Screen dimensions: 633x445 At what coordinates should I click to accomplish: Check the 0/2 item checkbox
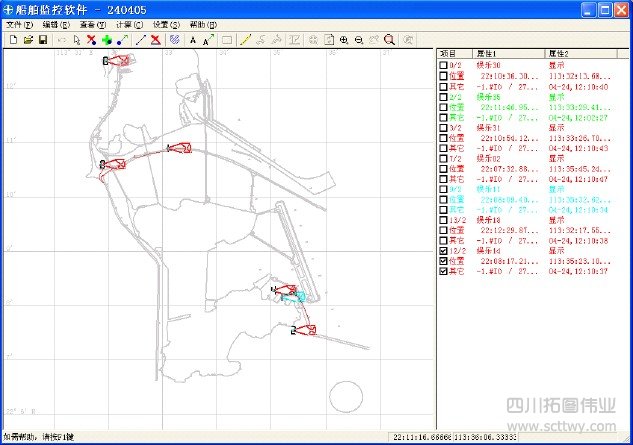coord(443,65)
